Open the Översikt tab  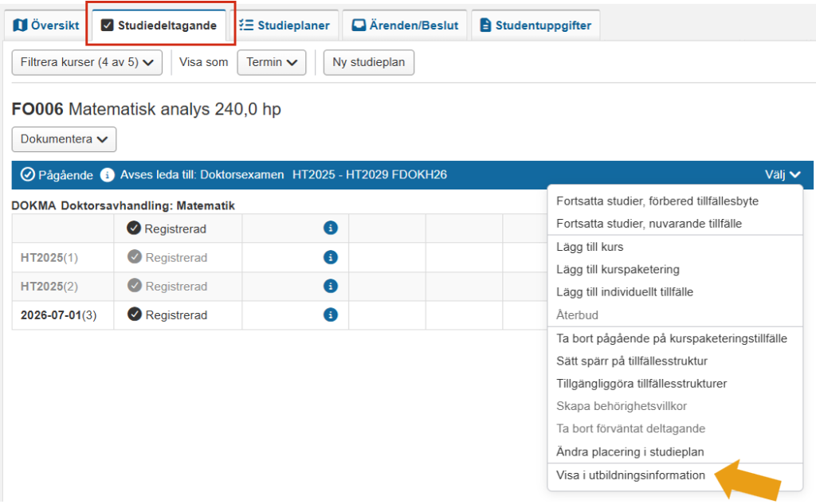pos(45,25)
